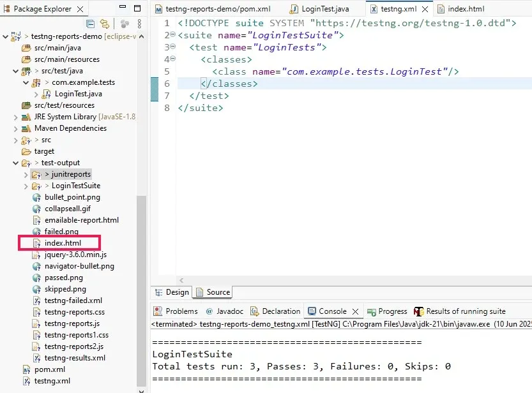Select testng-failed.xml file
This screenshot has width=532, height=393.
[x=73, y=300]
